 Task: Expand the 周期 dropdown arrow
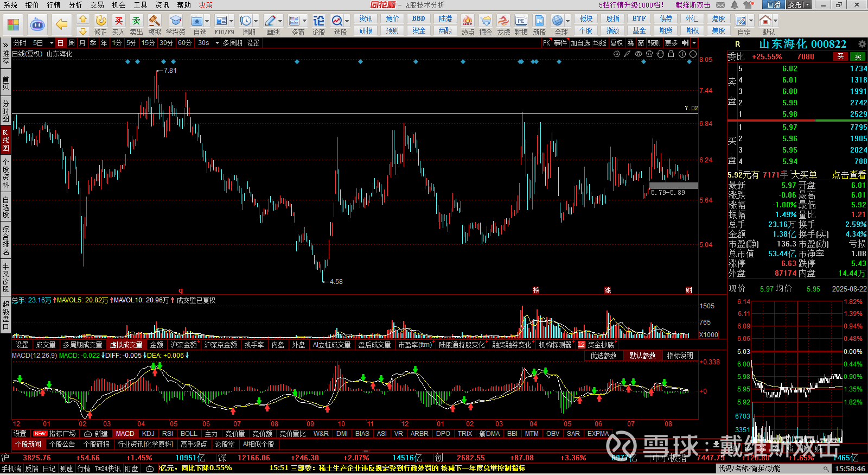point(256,21)
